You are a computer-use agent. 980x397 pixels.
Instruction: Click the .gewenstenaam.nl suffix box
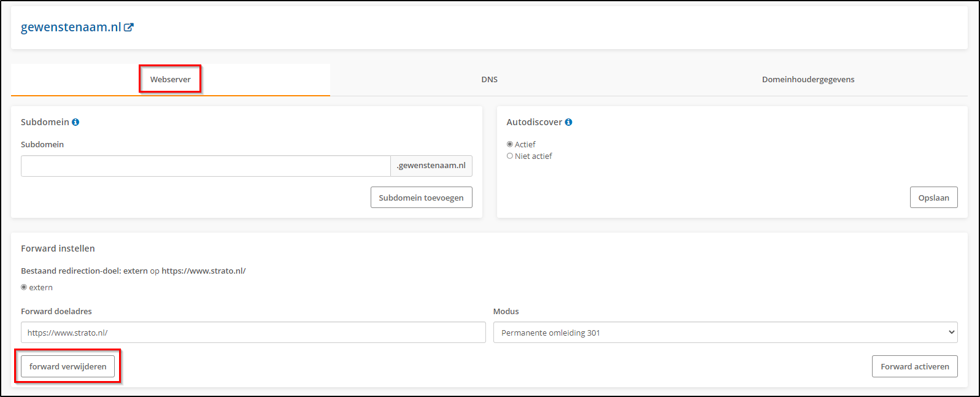(x=431, y=166)
